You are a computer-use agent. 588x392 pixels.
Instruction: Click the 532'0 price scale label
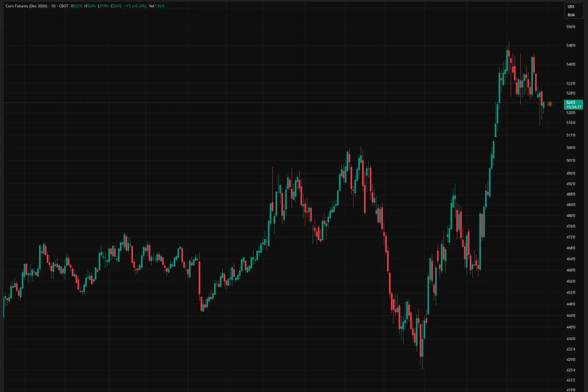click(x=570, y=84)
